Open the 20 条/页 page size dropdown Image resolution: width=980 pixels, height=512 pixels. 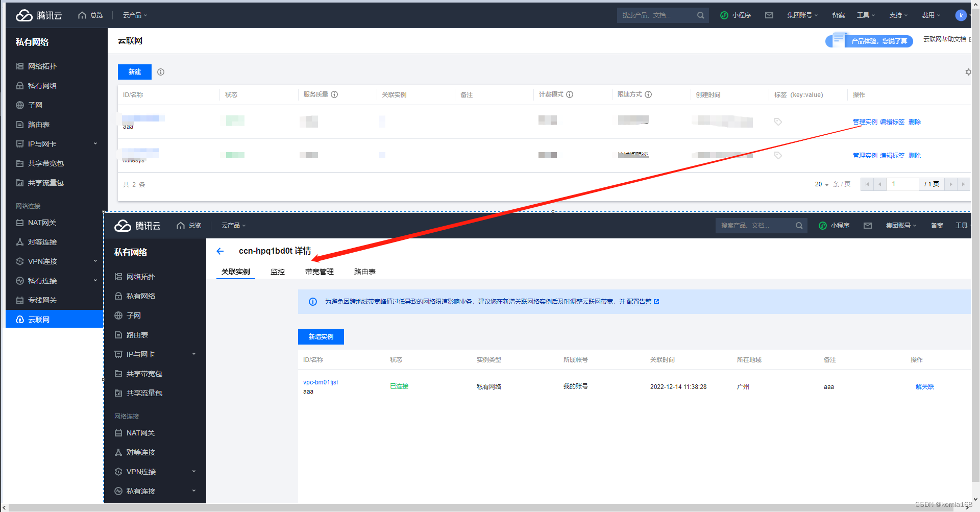tap(822, 184)
